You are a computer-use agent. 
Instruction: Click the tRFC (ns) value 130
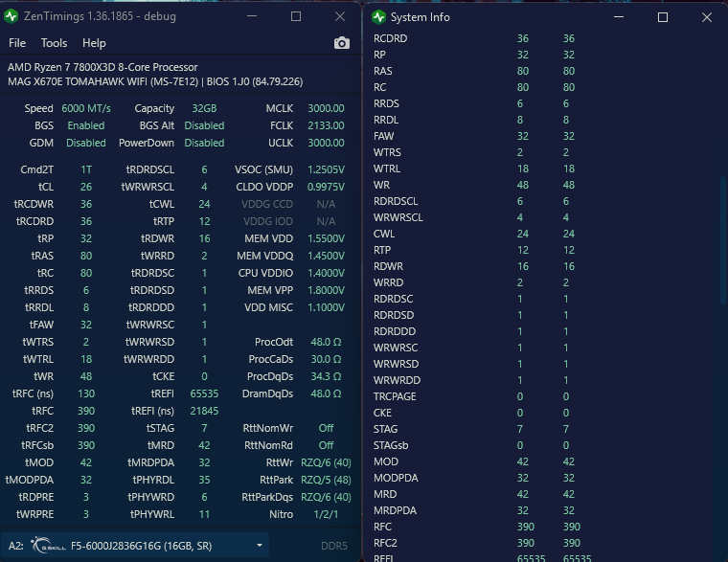pyautogui.click(x=86, y=393)
